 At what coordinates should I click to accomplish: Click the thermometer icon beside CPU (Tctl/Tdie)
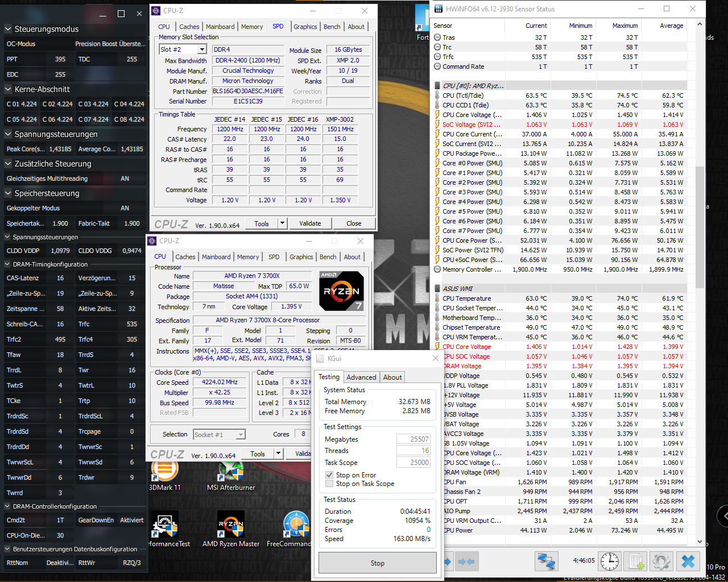(437, 95)
